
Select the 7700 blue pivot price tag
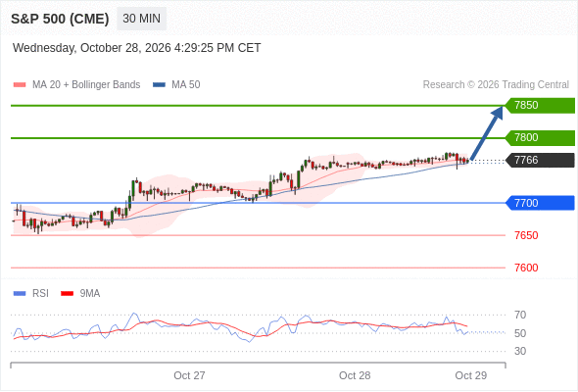point(540,203)
